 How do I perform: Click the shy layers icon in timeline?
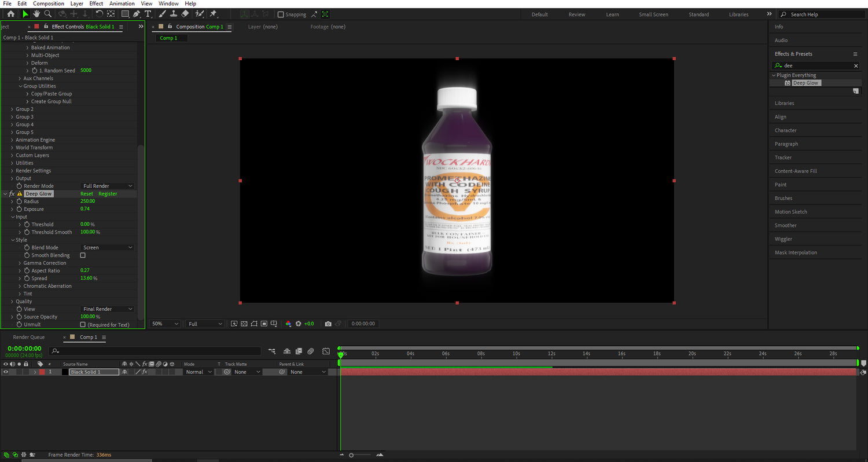(287, 351)
